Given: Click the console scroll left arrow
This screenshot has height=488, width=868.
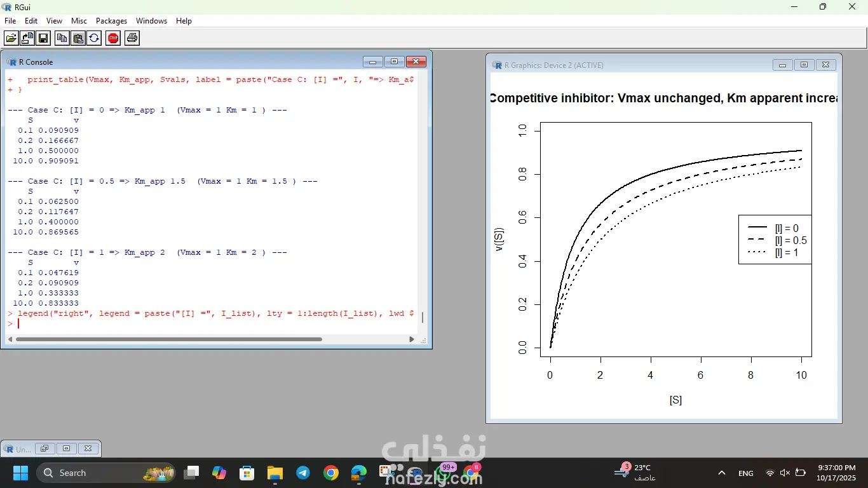Looking at the screenshot, I should tap(10, 339).
